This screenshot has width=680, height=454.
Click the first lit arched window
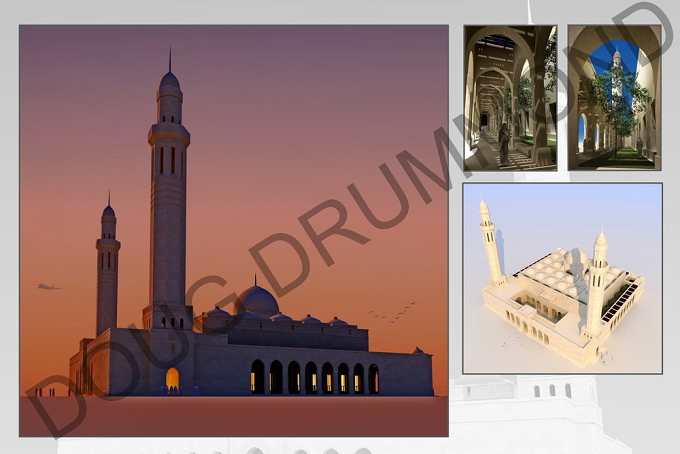[257, 377]
